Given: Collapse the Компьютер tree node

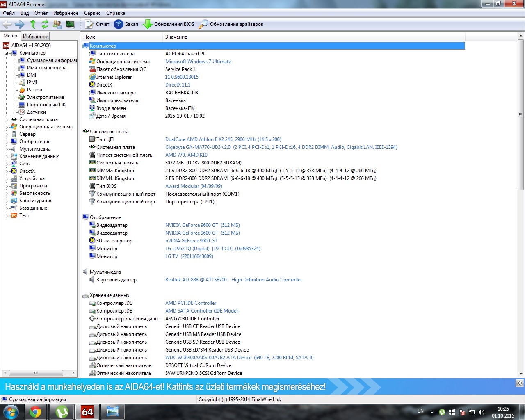Looking at the screenshot, I should [7, 53].
